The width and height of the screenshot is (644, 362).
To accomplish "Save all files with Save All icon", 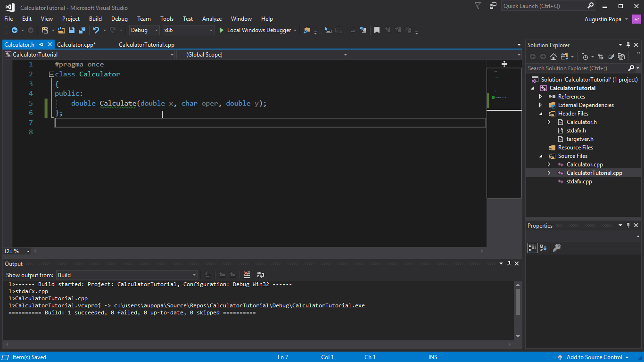I will coord(81,30).
